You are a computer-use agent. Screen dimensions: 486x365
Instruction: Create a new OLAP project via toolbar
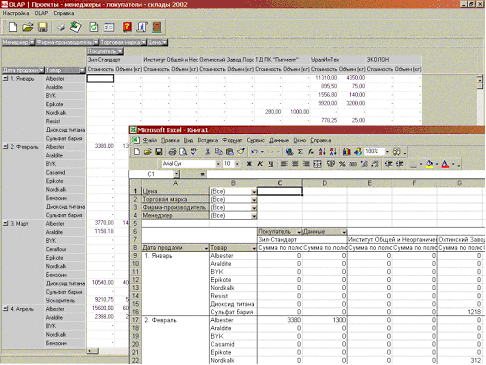click(x=13, y=27)
